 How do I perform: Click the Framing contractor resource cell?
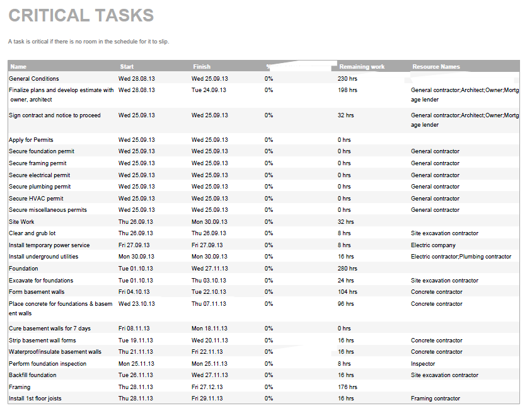[x=436, y=399]
